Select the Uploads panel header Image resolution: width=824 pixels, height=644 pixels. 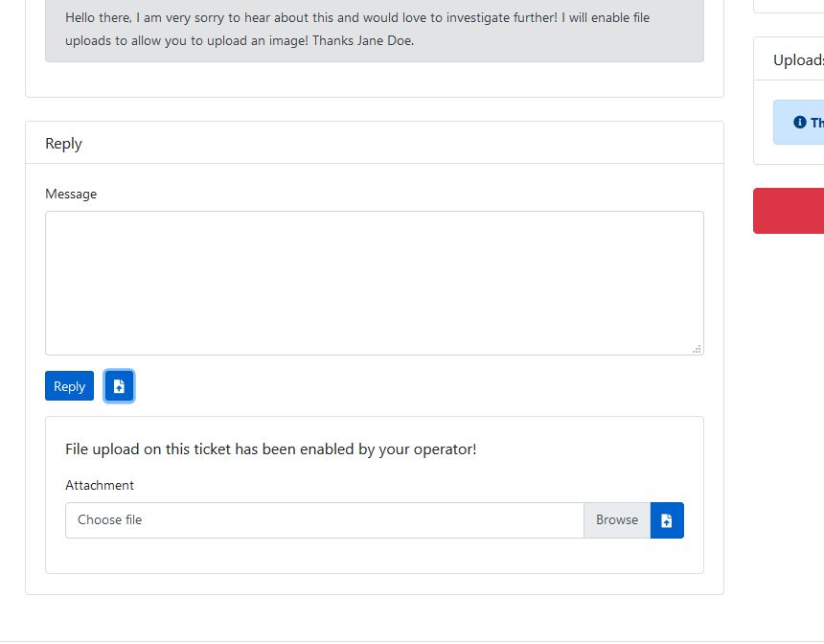[797, 59]
